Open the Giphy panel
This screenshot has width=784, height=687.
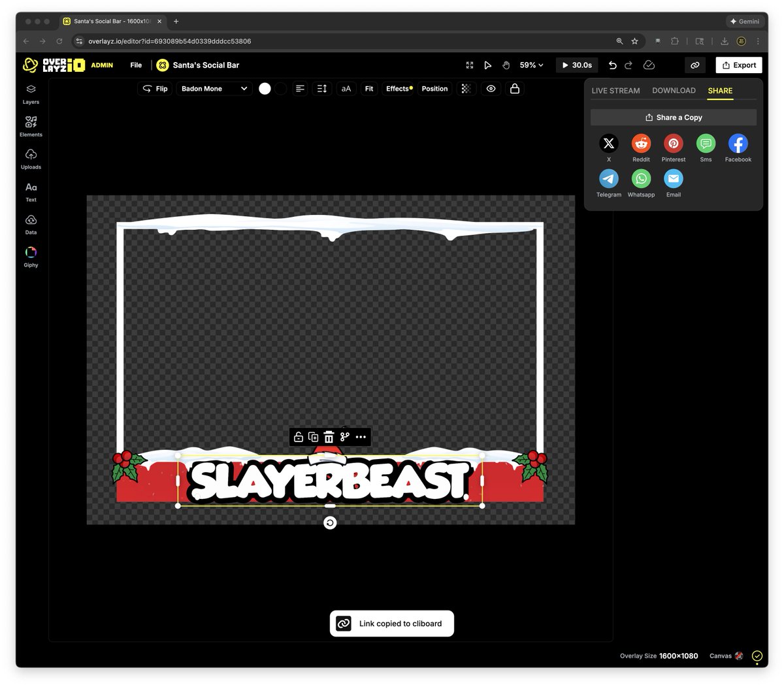(31, 257)
